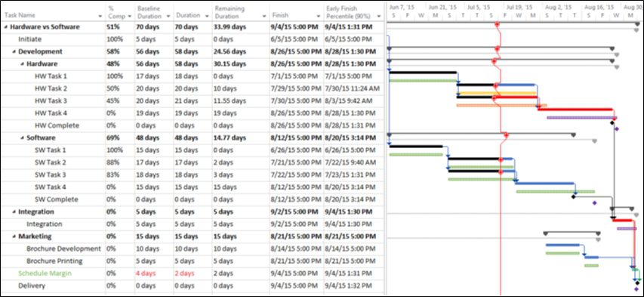
Task: Click the HW Complete black milestone diamond
Action: [x=612, y=123]
